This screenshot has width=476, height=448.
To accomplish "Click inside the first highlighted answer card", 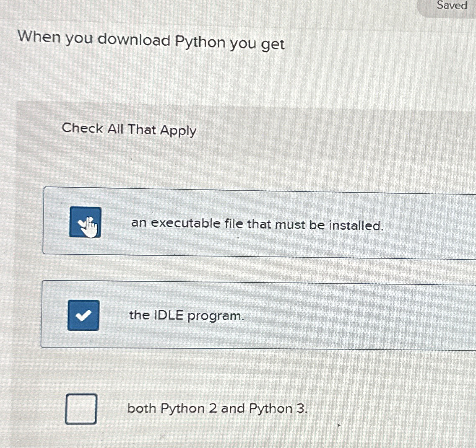I will click(x=294, y=221).
